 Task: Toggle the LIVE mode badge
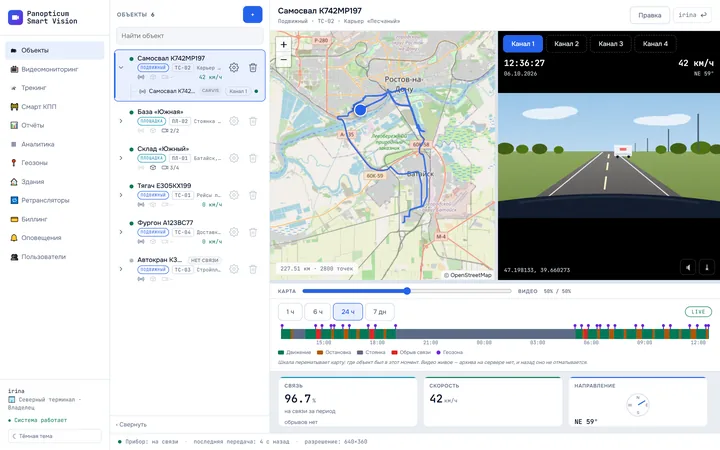[698, 312]
